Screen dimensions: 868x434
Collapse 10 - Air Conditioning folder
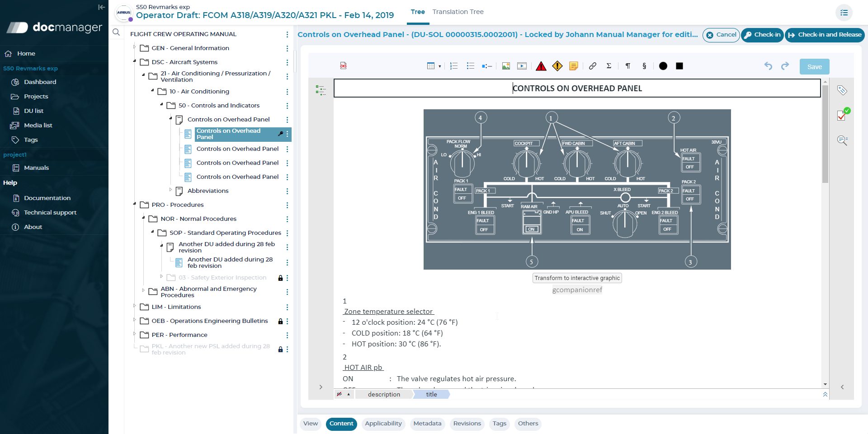click(152, 90)
